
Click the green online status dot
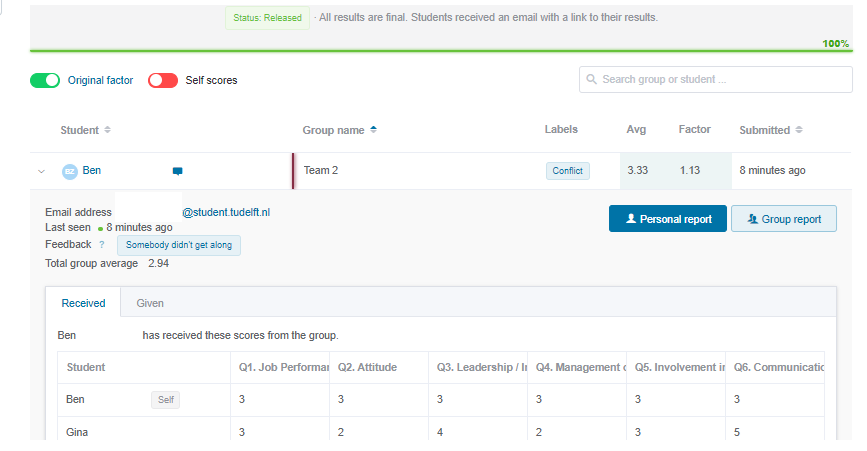101,228
